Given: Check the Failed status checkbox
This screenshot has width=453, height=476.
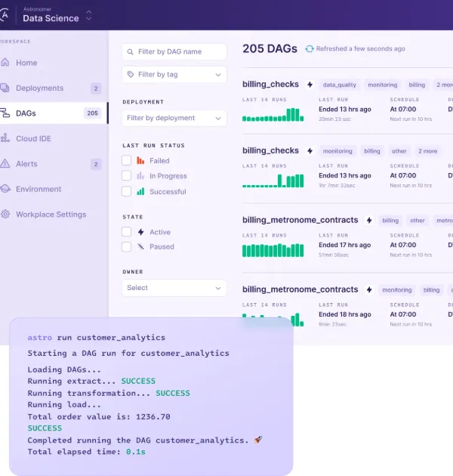Looking at the screenshot, I should point(127,160).
